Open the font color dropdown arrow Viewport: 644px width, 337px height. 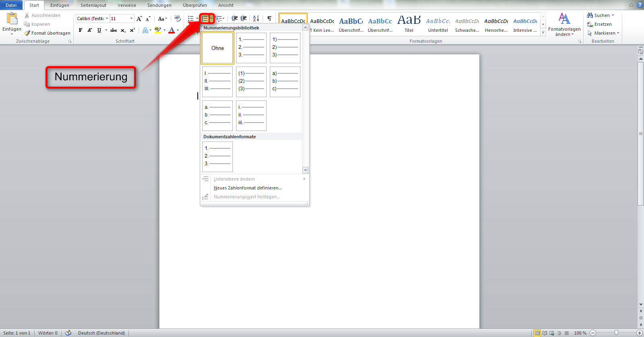click(178, 30)
